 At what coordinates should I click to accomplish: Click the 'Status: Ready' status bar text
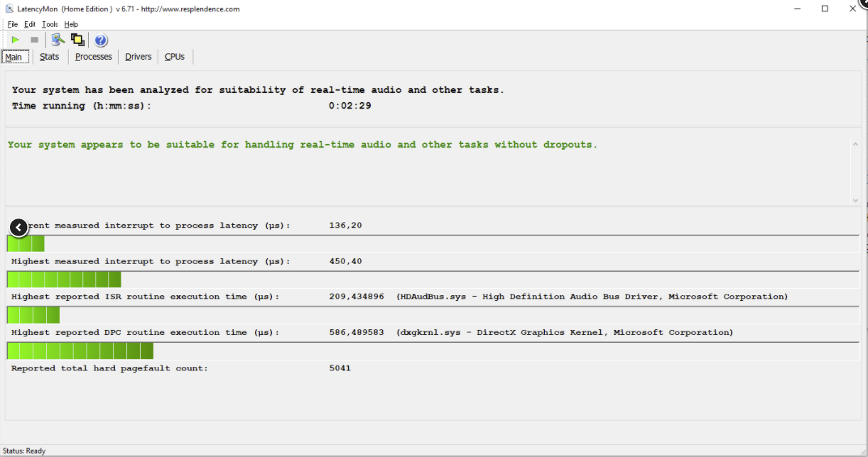tap(24, 451)
